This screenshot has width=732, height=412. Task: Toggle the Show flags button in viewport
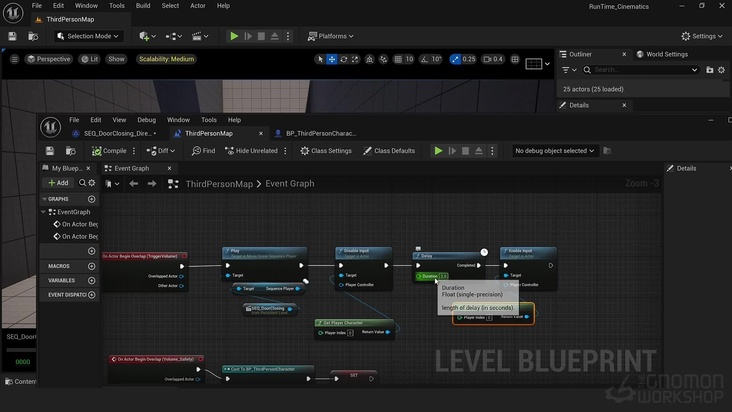(x=117, y=59)
